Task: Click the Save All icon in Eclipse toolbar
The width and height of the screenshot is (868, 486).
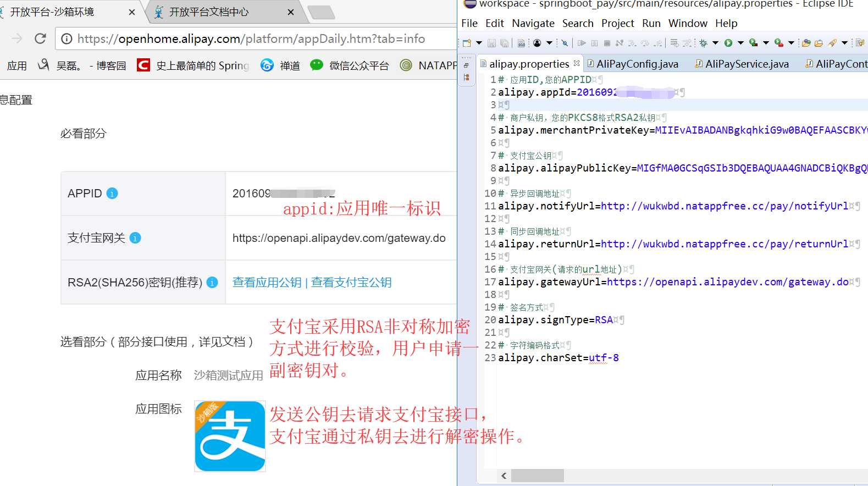Action: [x=504, y=43]
